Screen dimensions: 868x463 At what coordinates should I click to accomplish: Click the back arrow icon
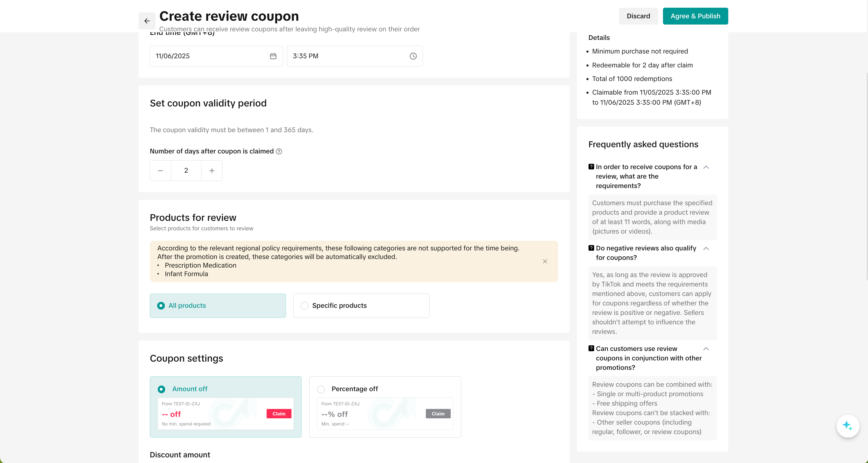pyautogui.click(x=147, y=21)
